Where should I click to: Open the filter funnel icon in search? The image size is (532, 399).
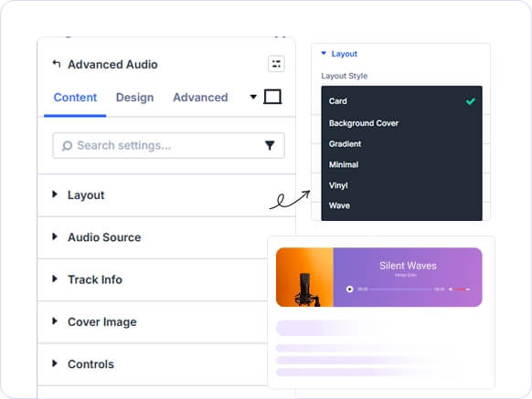(x=270, y=145)
